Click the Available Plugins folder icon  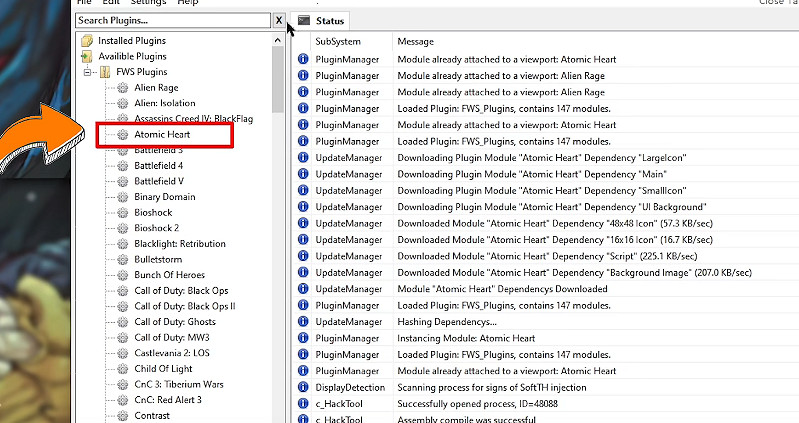[87, 56]
